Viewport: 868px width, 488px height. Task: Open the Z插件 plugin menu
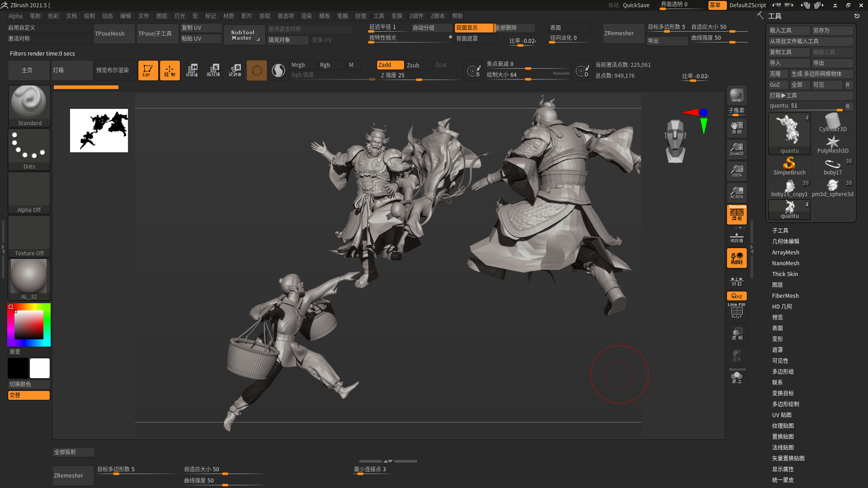(x=416, y=16)
